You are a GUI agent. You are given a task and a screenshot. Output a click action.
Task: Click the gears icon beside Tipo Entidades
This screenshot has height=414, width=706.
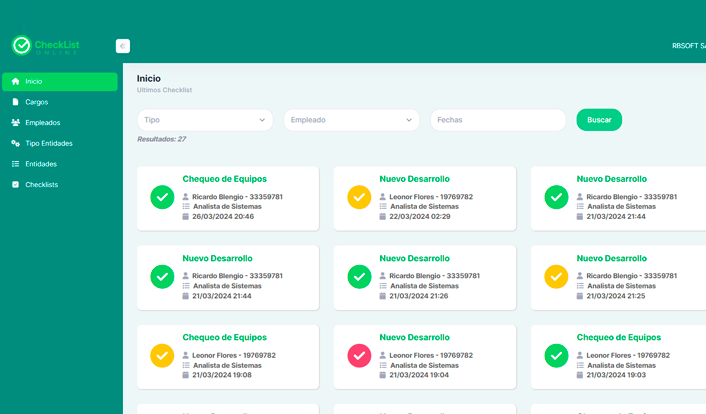tap(15, 143)
